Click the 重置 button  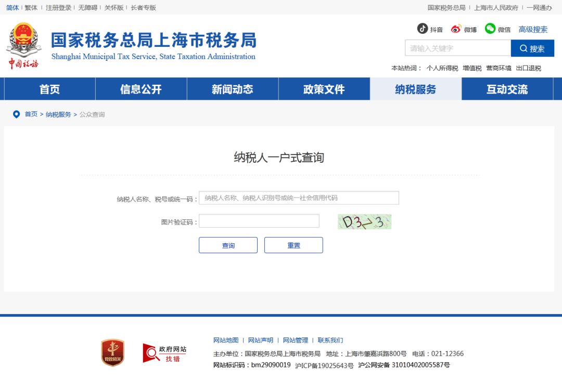[293, 245]
